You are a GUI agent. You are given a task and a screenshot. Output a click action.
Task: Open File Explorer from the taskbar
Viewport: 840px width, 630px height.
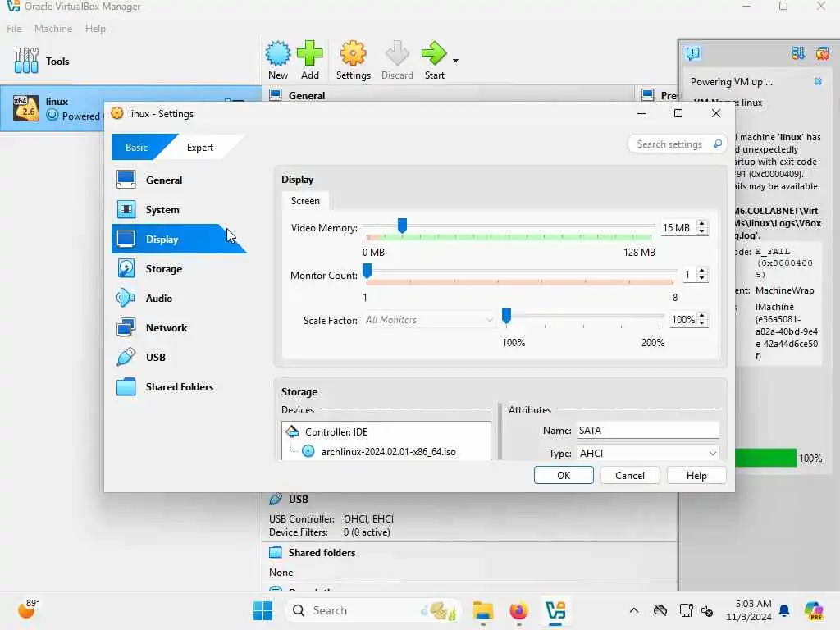(x=482, y=610)
